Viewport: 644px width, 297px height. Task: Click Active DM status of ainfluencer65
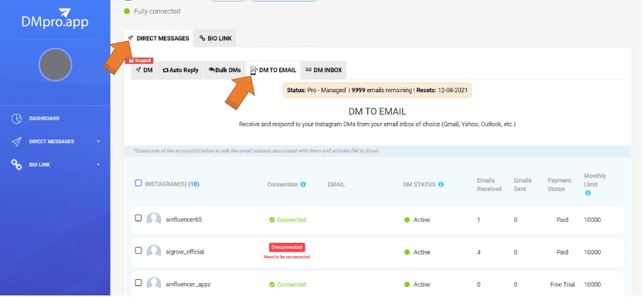click(417, 220)
